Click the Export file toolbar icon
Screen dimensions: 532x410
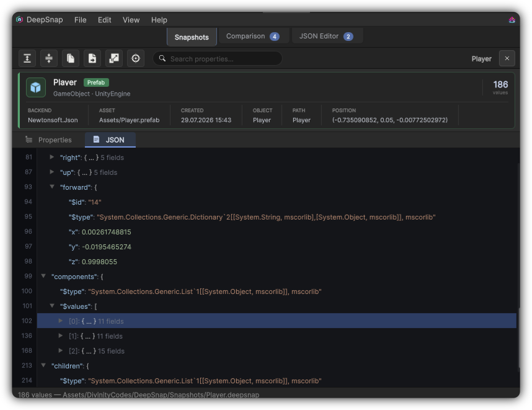[92, 58]
